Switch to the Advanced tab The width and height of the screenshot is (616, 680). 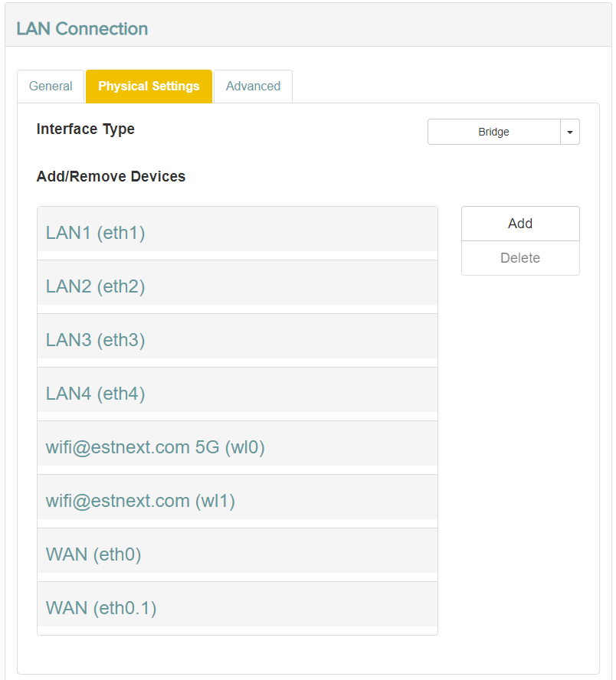[253, 87]
